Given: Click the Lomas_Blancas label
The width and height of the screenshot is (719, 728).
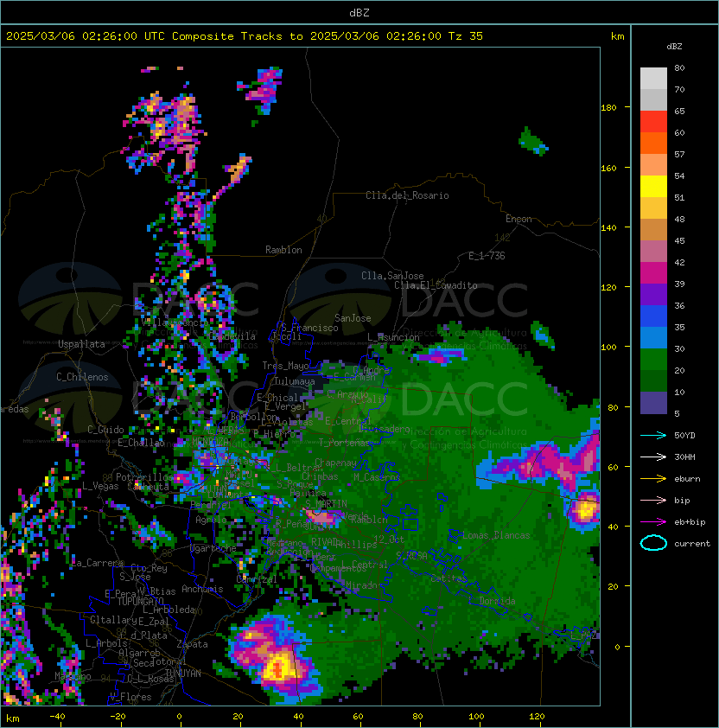Looking at the screenshot, I should tap(496, 535).
